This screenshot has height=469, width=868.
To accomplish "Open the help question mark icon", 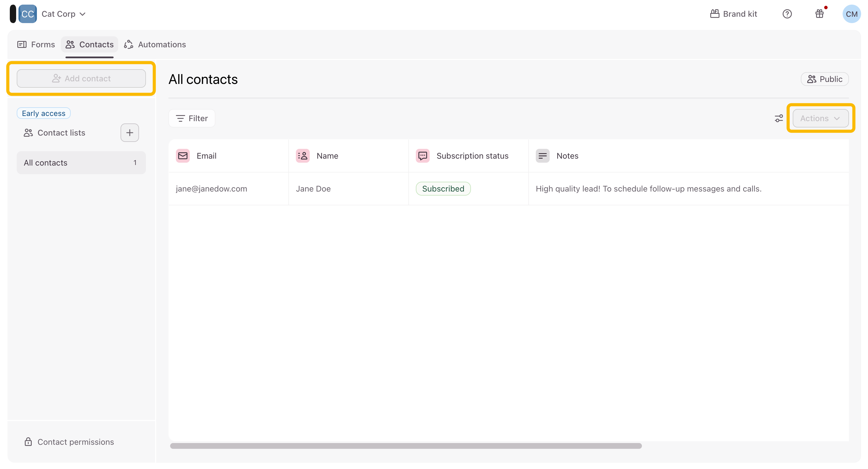I will (x=787, y=14).
